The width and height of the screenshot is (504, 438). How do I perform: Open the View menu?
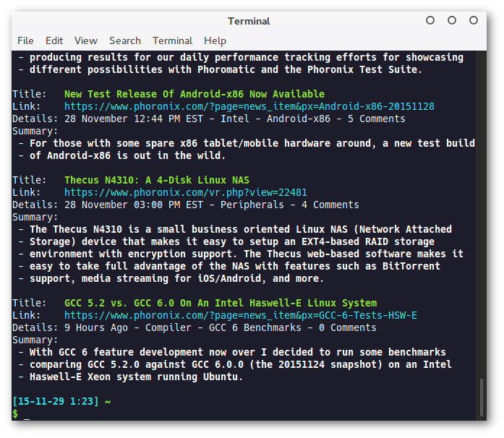coord(86,40)
